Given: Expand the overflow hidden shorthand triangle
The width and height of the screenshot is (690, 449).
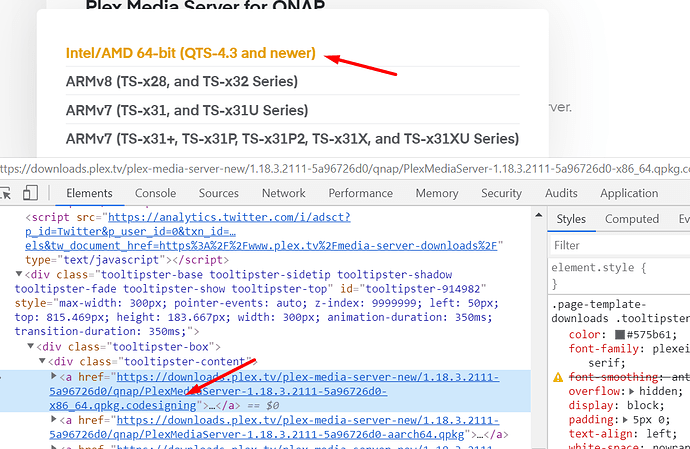Looking at the screenshot, I should pyautogui.click(x=631, y=391).
